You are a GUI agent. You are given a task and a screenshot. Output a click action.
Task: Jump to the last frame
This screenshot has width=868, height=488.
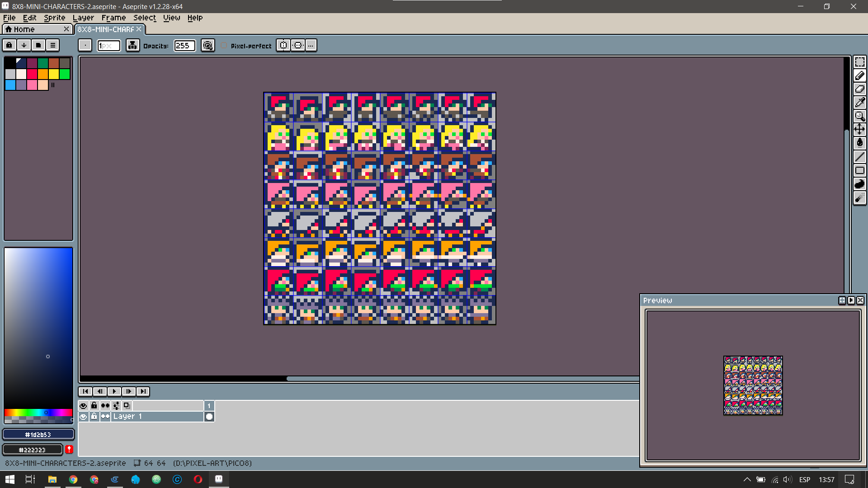[143, 391]
